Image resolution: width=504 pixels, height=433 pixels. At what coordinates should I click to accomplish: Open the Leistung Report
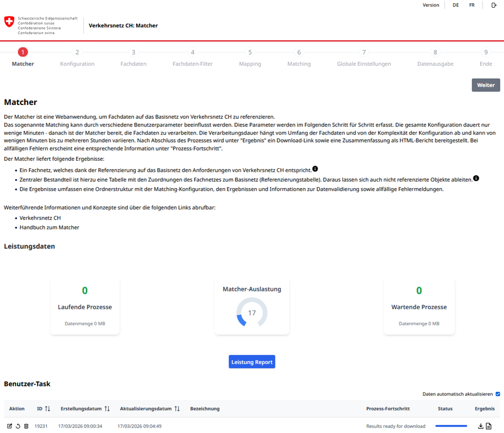[x=252, y=362]
